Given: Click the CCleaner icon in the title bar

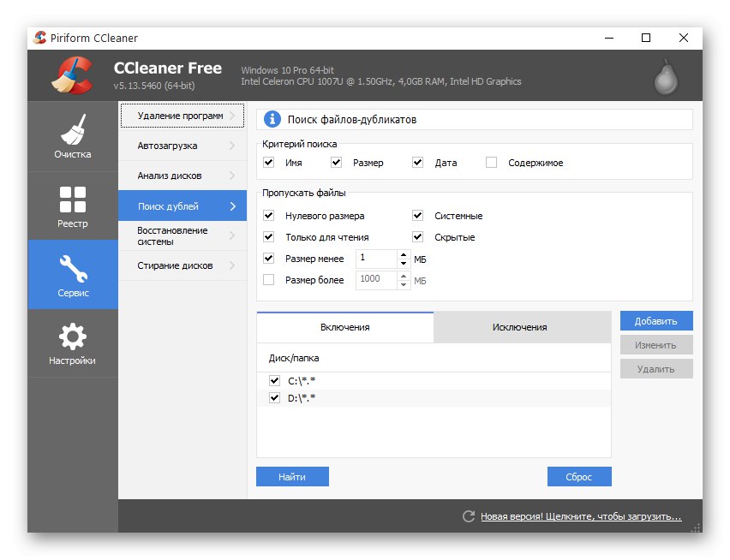Looking at the screenshot, I should coord(40,38).
